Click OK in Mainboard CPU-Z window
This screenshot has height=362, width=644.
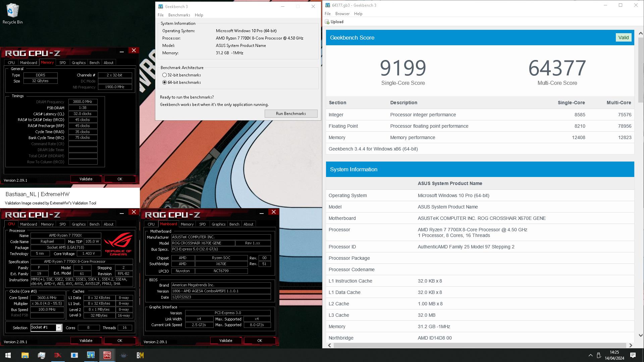(260, 341)
